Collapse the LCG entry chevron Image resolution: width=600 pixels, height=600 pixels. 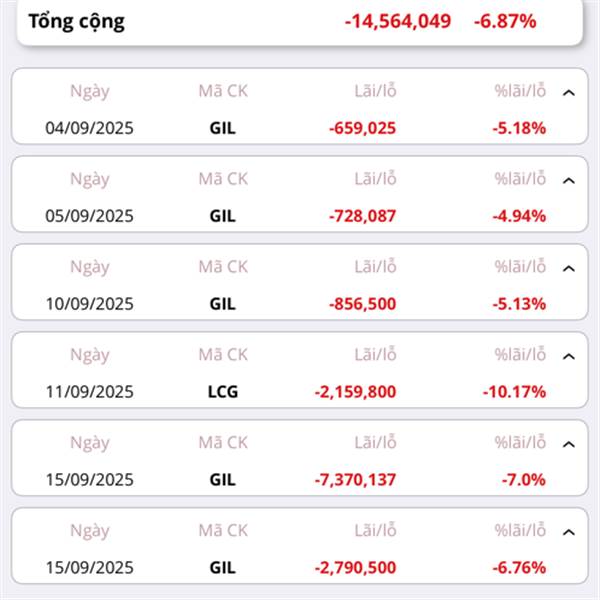(569, 356)
